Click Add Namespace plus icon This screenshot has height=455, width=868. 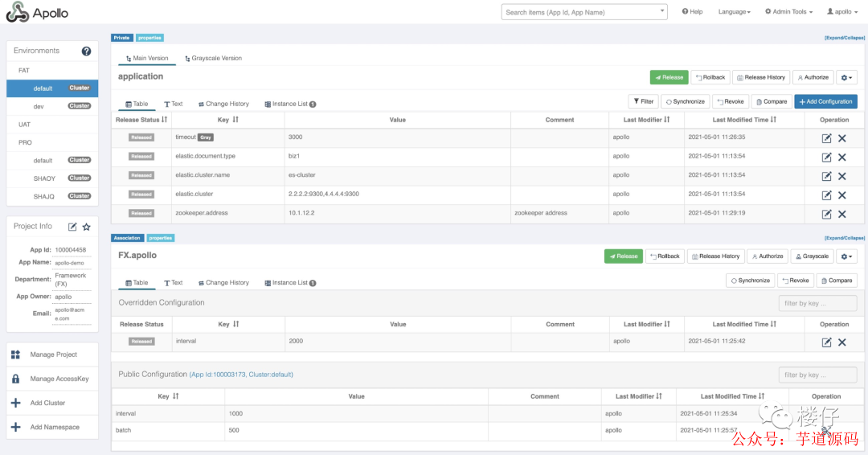point(15,427)
